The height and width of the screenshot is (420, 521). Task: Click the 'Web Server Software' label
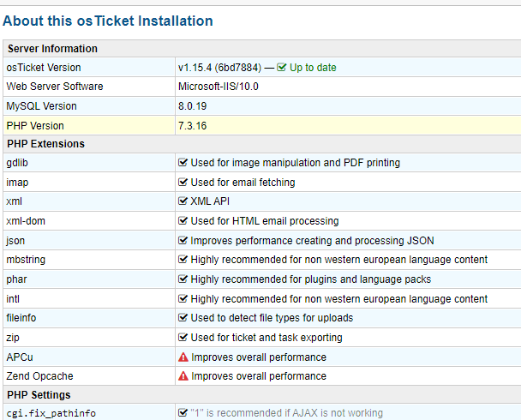(x=55, y=87)
